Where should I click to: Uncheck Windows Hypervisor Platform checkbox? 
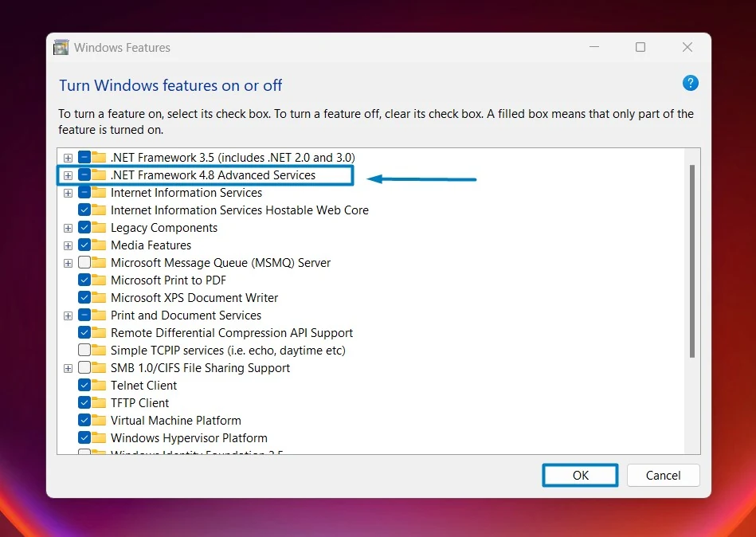(84, 437)
